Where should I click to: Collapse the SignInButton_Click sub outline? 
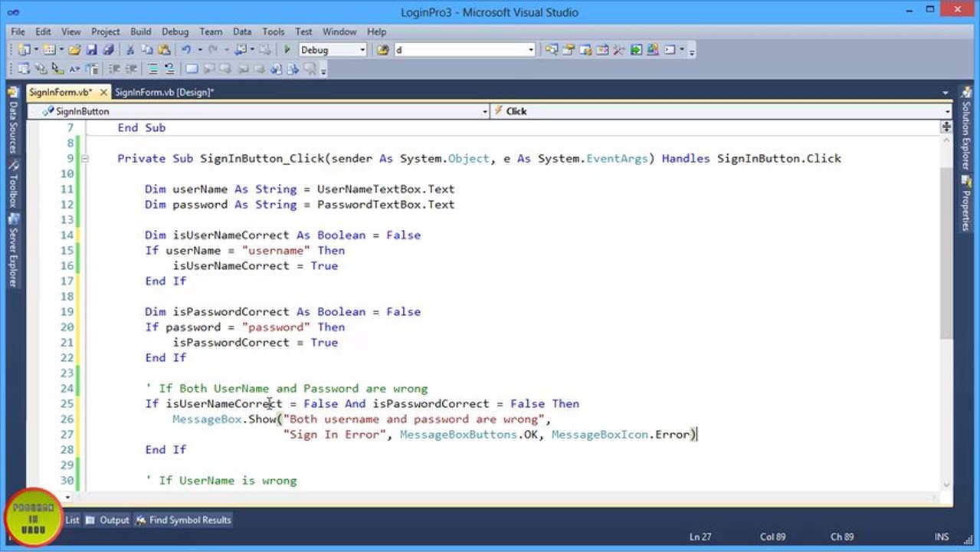tap(85, 159)
